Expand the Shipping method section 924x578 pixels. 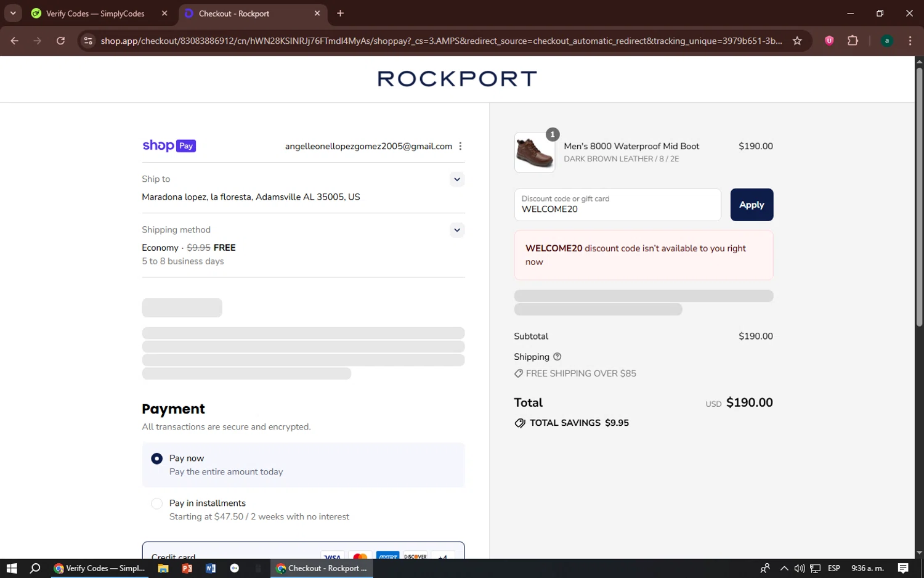[x=457, y=230]
